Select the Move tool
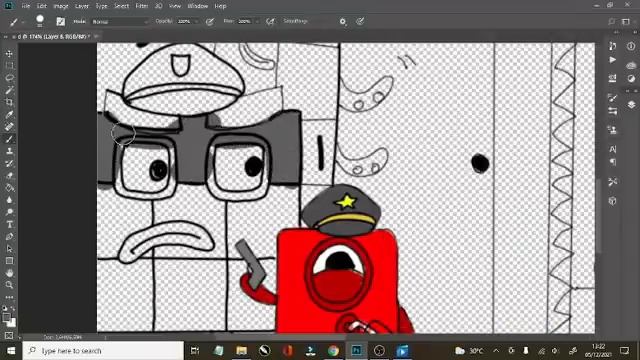This screenshot has width=640, height=360. pos(9,53)
